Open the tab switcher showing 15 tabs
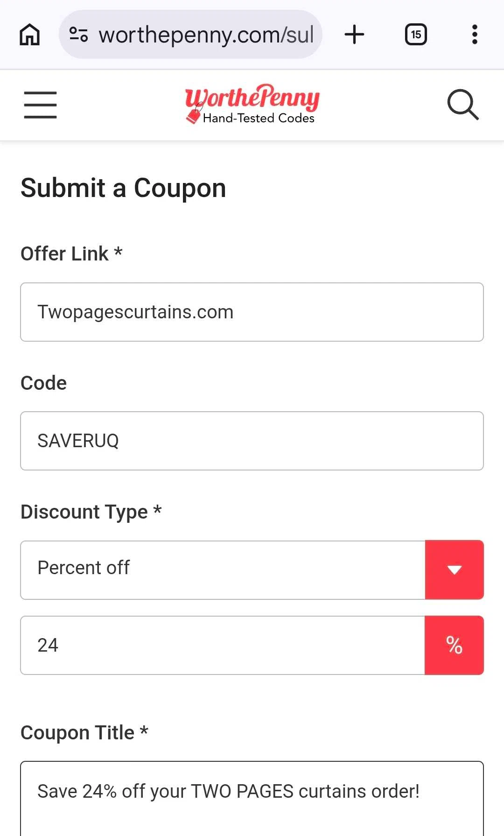Screen dimensions: 504x836 click(415, 35)
